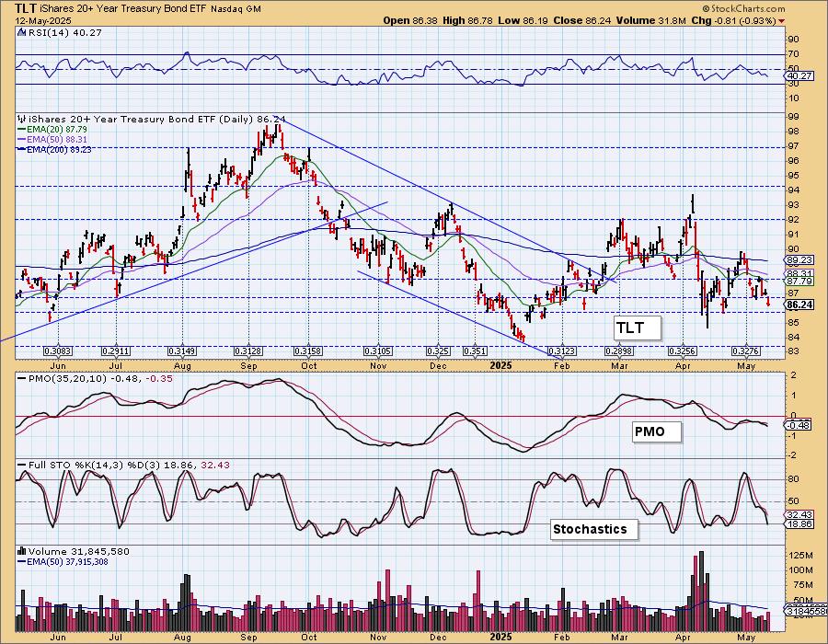
Task: Click the Open 86.38 value
Action: [x=410, y=20]
